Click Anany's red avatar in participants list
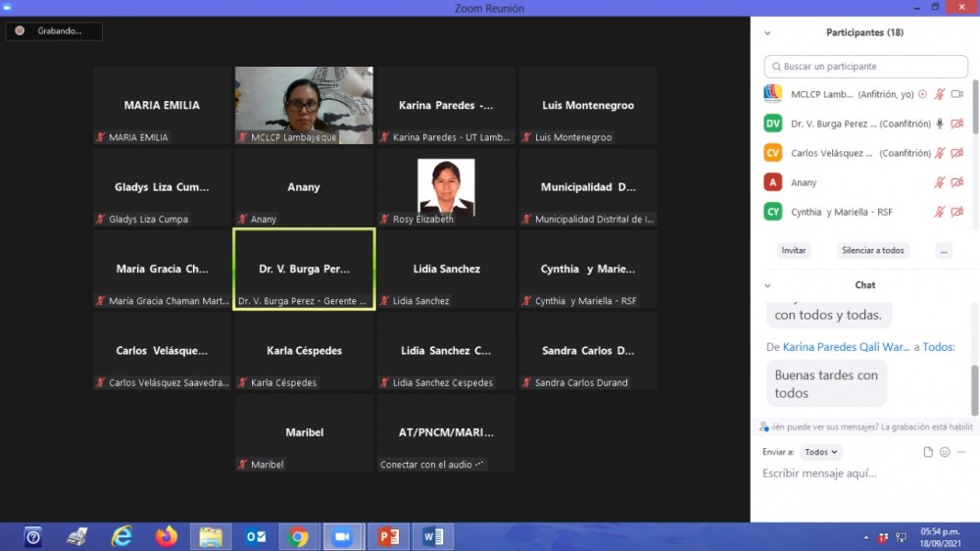Screen dimensions: 980x551 [773, 182]
